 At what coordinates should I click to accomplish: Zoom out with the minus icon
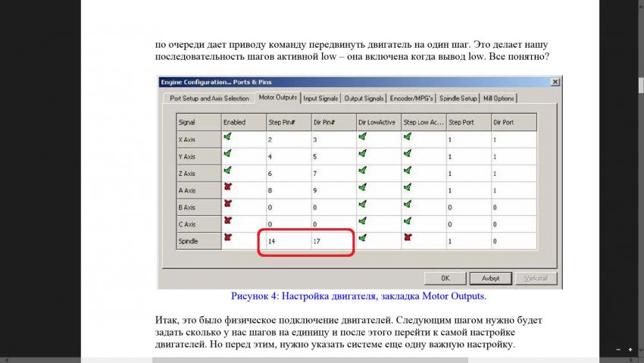(618, 349)
